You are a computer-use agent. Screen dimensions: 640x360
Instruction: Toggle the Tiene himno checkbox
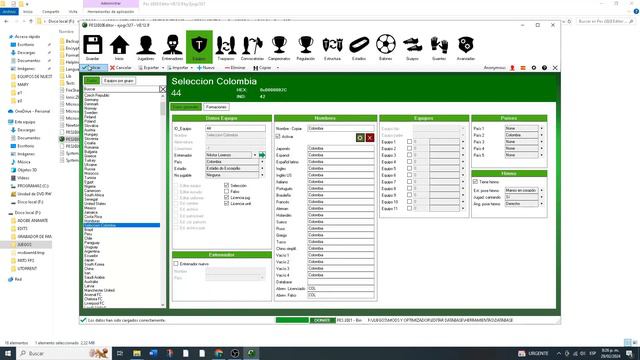point(476,182)
